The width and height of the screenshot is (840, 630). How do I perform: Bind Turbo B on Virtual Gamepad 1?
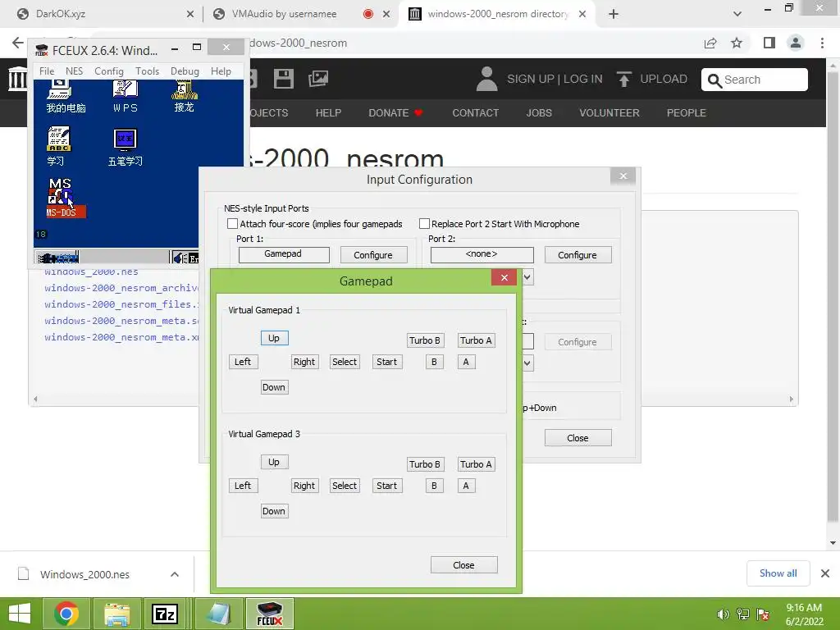click(425, 340)
